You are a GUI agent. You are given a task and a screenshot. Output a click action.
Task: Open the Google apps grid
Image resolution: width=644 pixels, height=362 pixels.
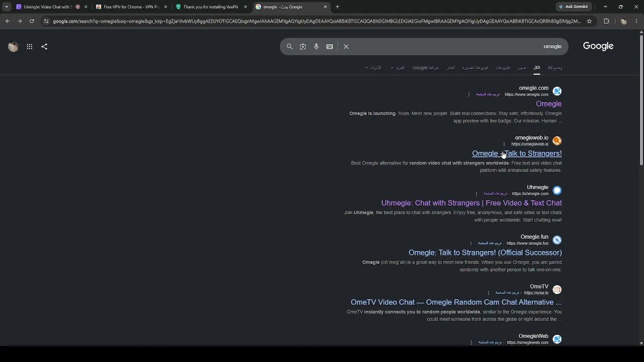[30, 47]
